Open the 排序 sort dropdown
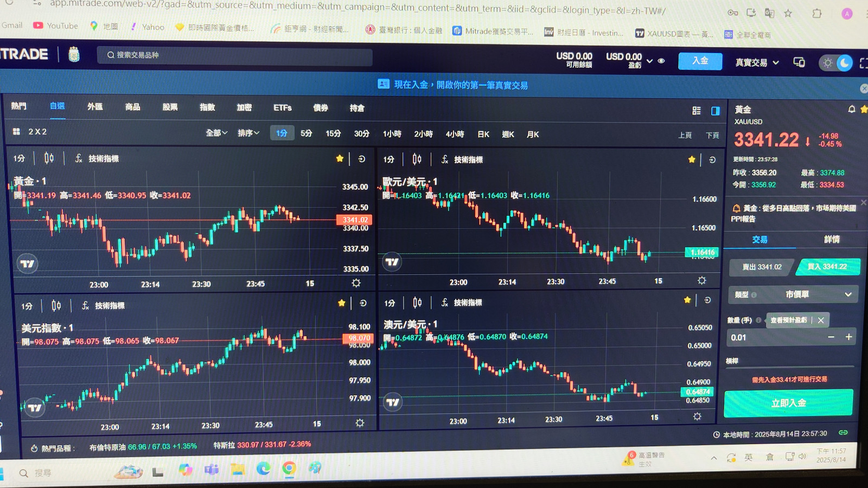 (x=248, y=133)
